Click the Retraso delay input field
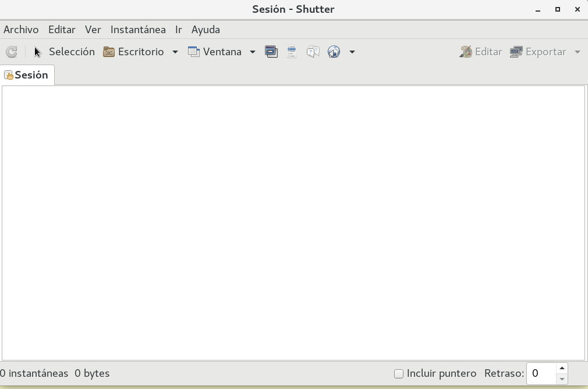The width and height of the screenshot is (588, 389). (x=540, y=373)
